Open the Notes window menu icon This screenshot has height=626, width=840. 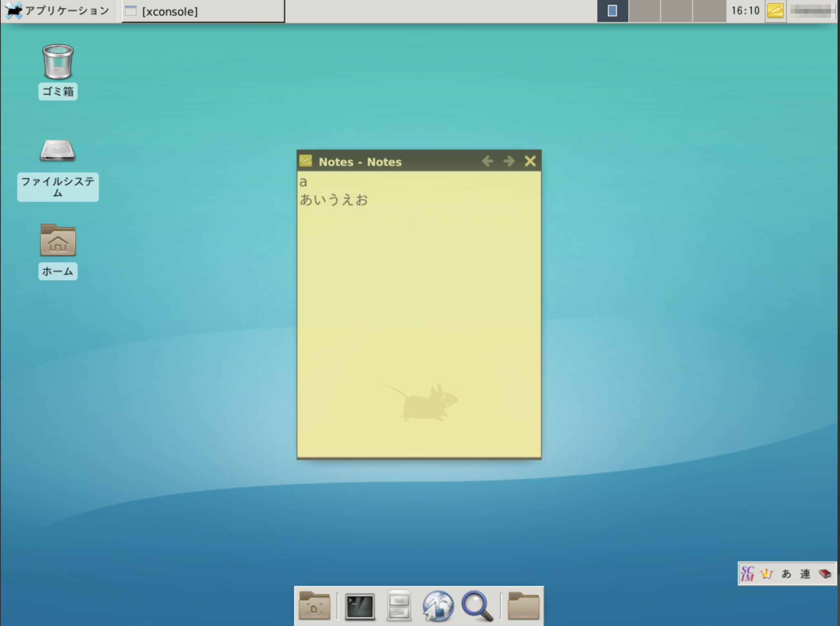(305, 161)
